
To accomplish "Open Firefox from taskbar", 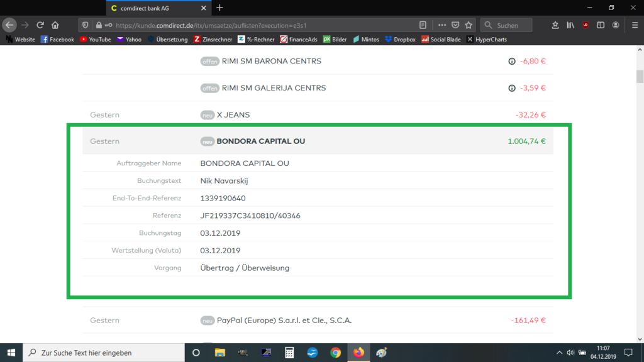I will coord(358,353).
